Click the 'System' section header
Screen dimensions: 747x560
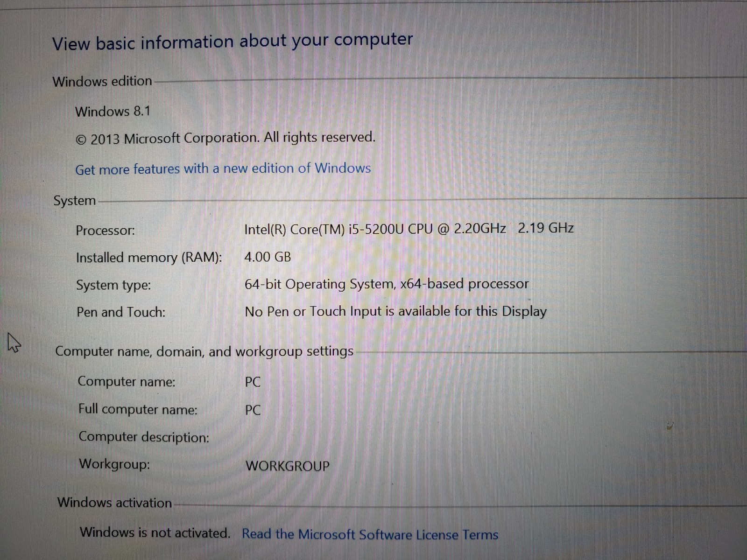tap(75, 201)
